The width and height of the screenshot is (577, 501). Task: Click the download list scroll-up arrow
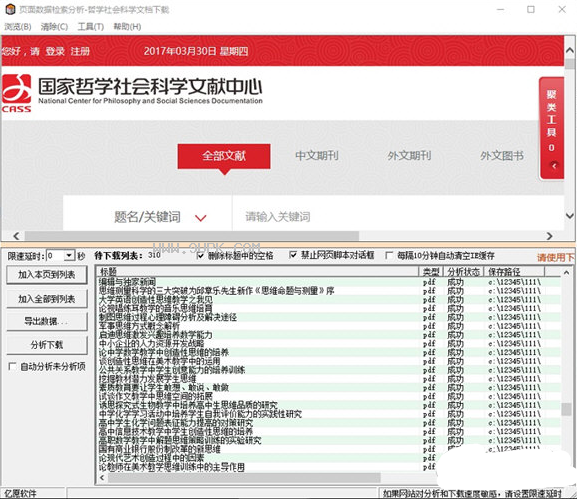566,272
